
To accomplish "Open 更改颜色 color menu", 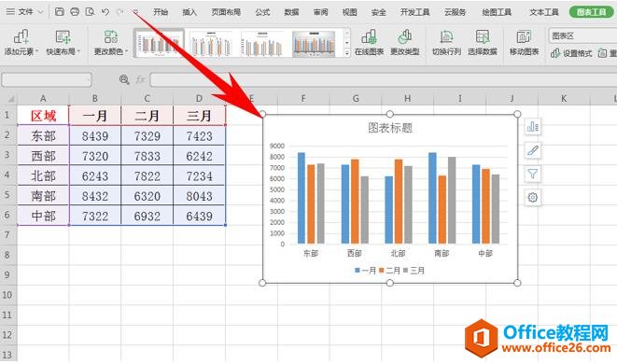I will coord(111,43).
